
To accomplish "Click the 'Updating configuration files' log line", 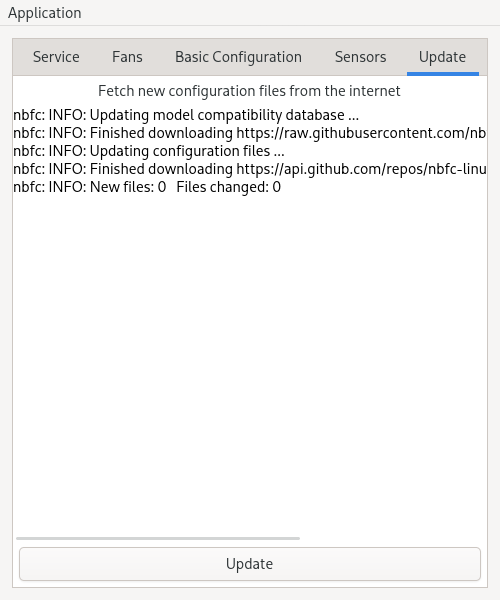I will pyautogui.click(x=149, y=151).
